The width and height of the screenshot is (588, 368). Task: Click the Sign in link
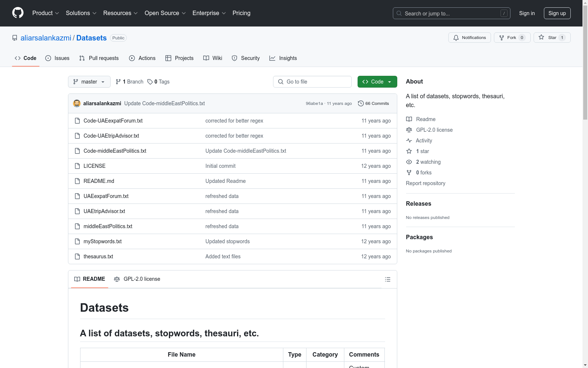pyautogui.click(x=527, y=13)
